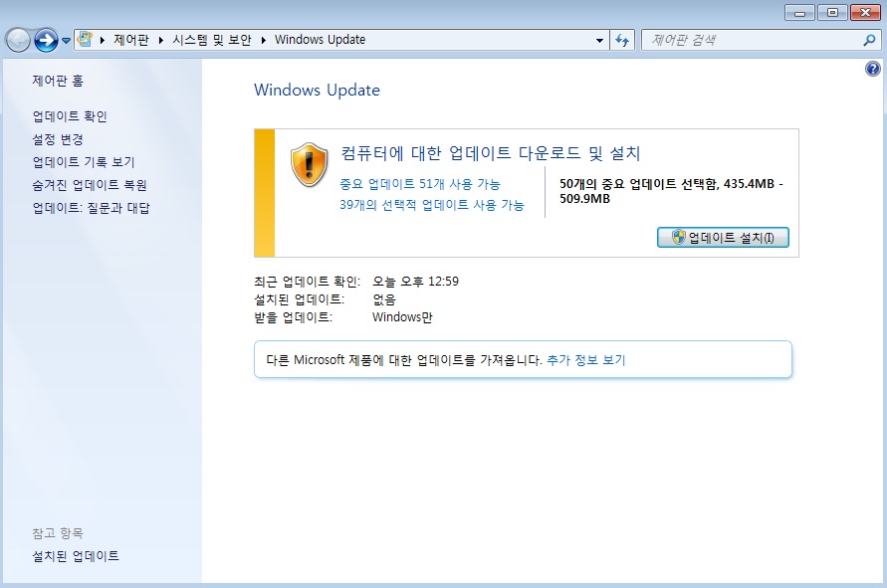Close the Windows Update window
Screen dimensions: 887x588
coord(865,13)
